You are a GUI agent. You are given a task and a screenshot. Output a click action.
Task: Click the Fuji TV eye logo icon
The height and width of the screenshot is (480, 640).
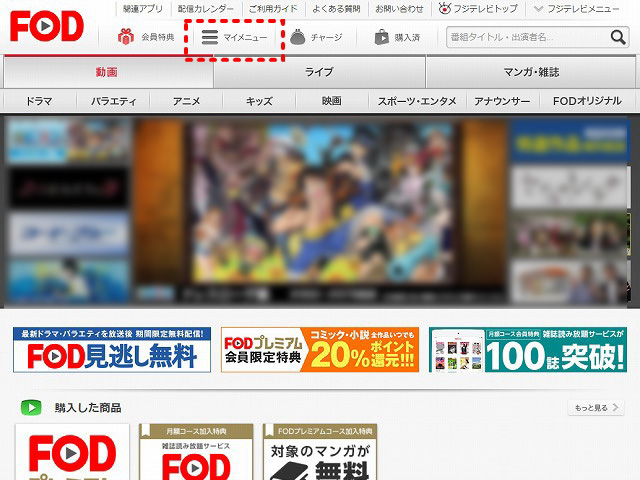(x=444, y=8)
